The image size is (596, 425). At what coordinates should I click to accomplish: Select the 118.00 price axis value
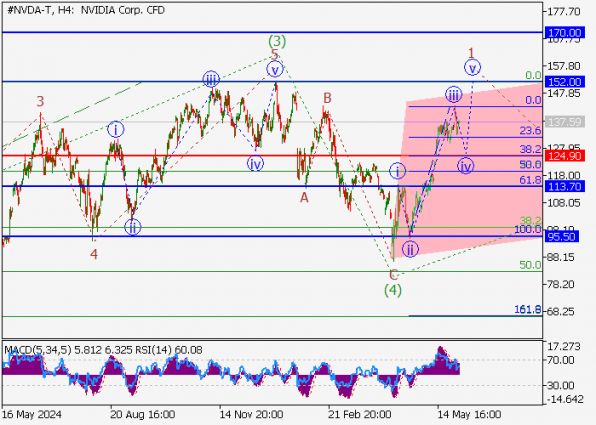[x=563, y=176]
